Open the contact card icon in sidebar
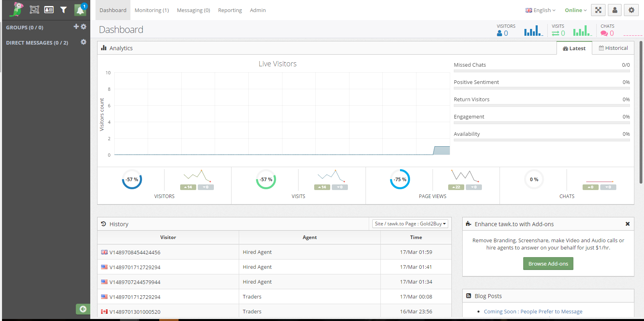 click(x=49, y=10)
